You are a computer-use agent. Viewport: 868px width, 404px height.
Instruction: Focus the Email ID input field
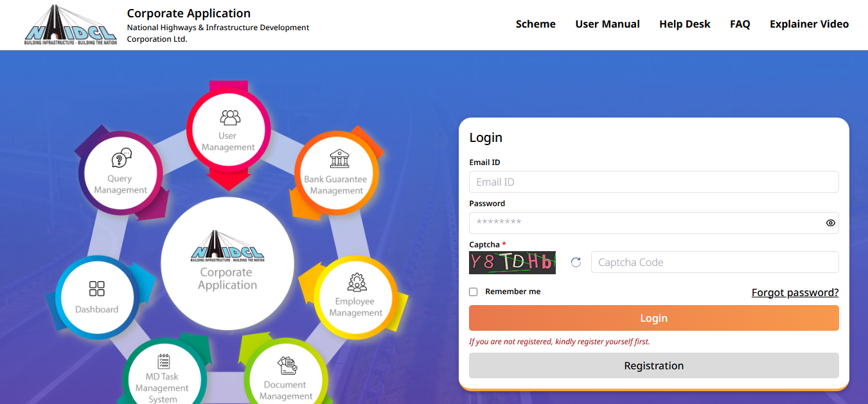[x=653, y=182]
